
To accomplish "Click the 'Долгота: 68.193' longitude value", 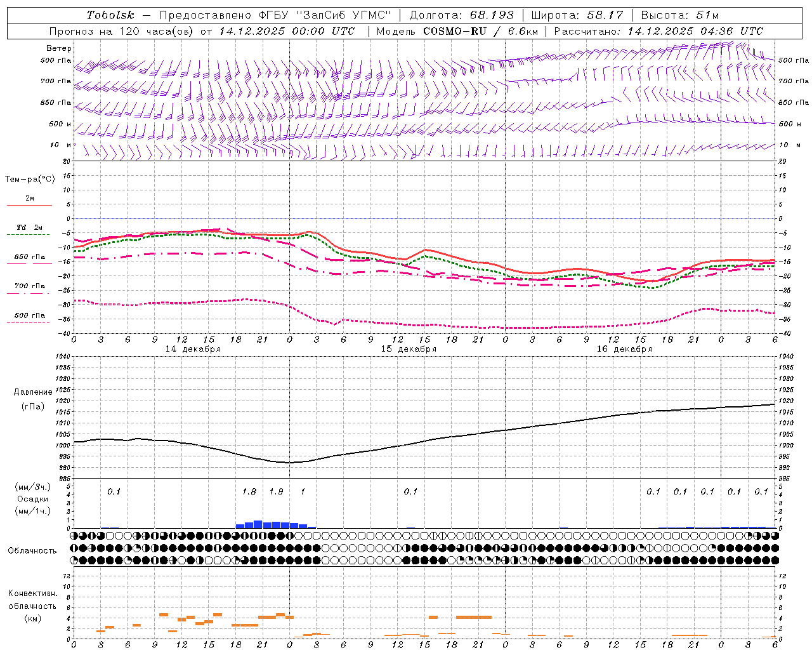I will [x=462, y=15].
